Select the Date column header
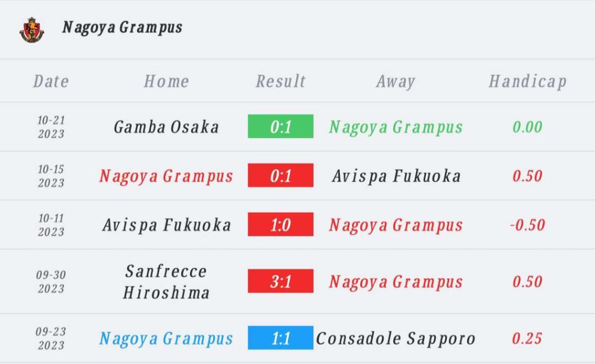Screen dimensions: 595x364 [51, 81]
